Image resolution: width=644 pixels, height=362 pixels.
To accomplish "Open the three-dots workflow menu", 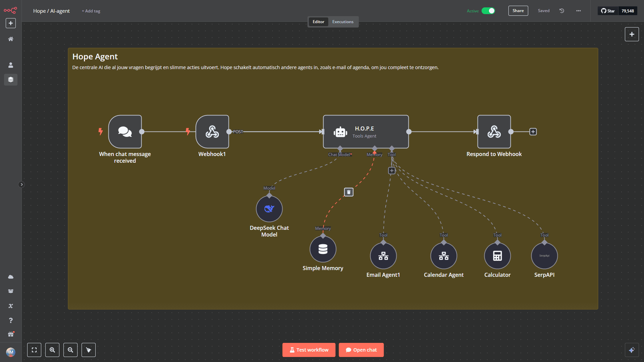I will coord(579,11).
